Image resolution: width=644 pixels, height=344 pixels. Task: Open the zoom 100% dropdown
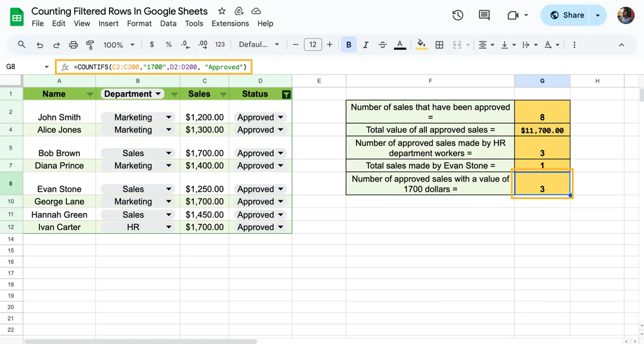(x=118, y=45)
